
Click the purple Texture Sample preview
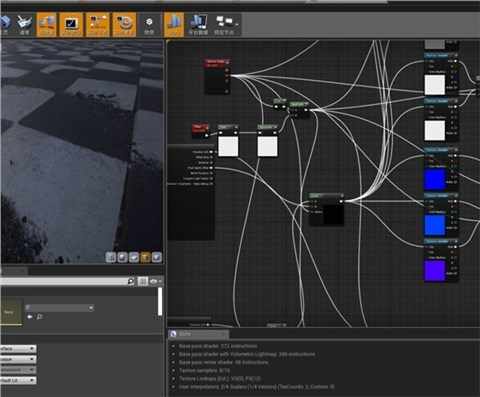[435, 271]
